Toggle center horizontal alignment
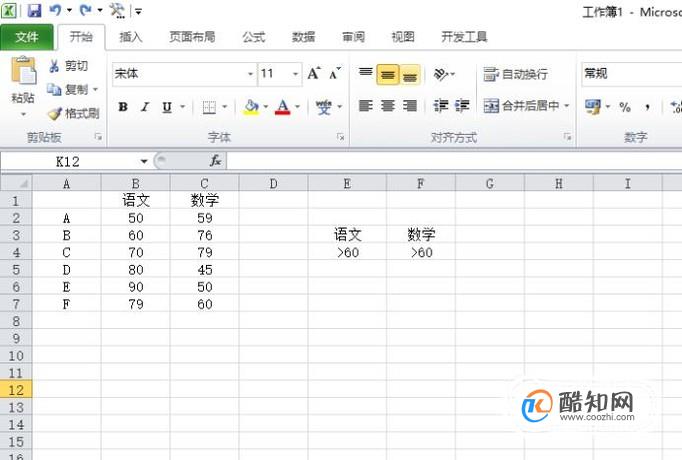Image resolution: width=682 pixels, height=460 pixels. point(388,106)
